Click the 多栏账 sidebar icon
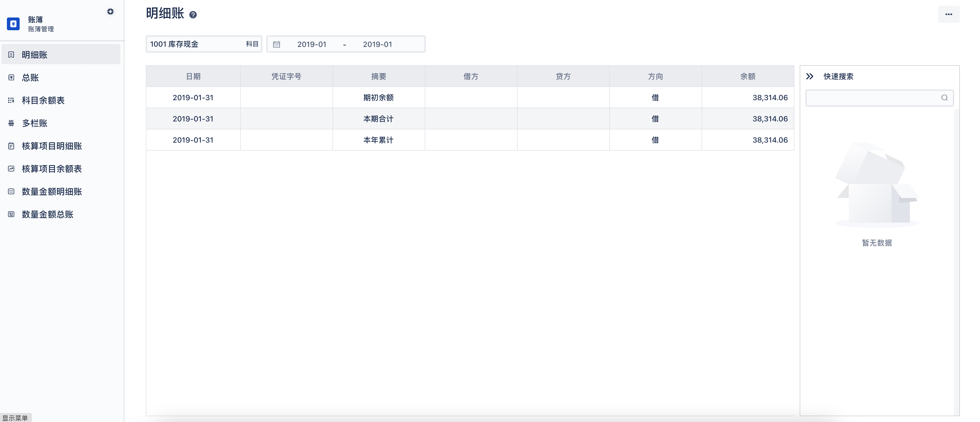 pyautogui.click(x=11, y=123)
